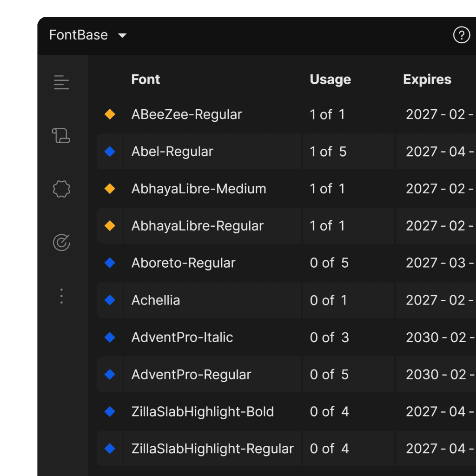Click the blue diamond beside AdventPro-Italic

pyautogui.click(x=110, y=337)
